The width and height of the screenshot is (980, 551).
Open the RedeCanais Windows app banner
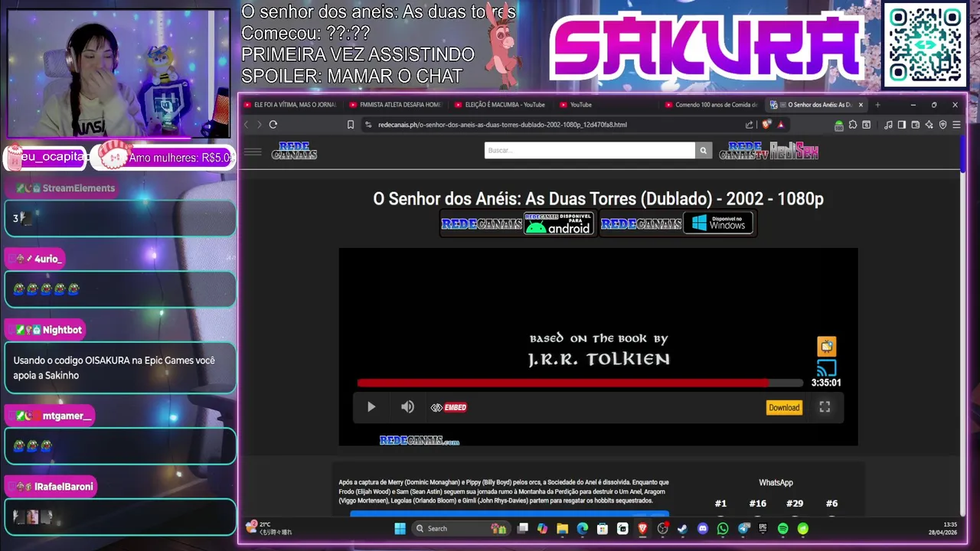point(678,223)
